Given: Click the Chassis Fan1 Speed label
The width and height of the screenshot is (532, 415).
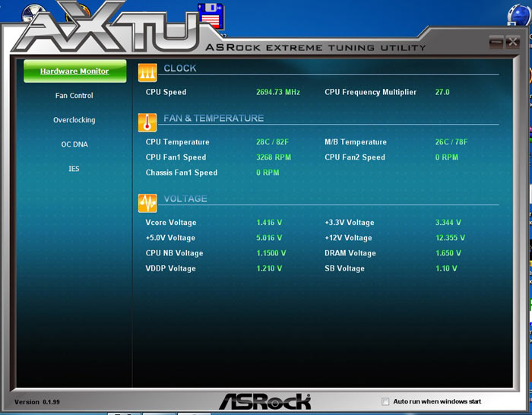Looking at the screenshot, I should 182,173.
